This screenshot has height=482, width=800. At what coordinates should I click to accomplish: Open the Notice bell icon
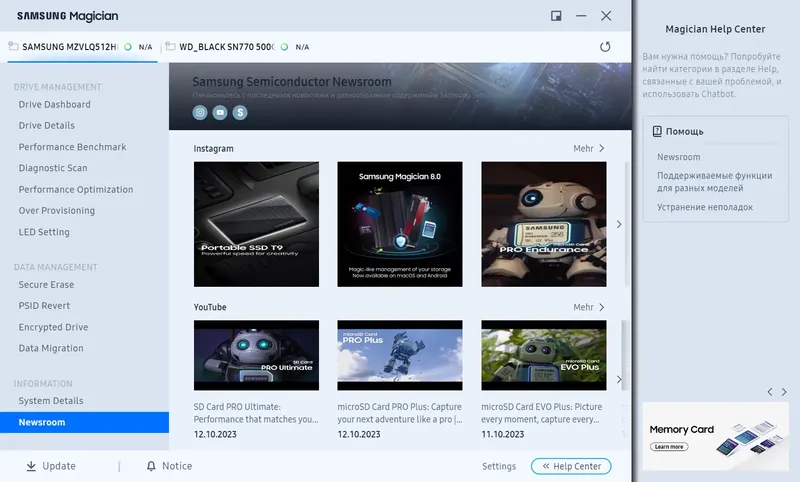click(x=151, y=466)
